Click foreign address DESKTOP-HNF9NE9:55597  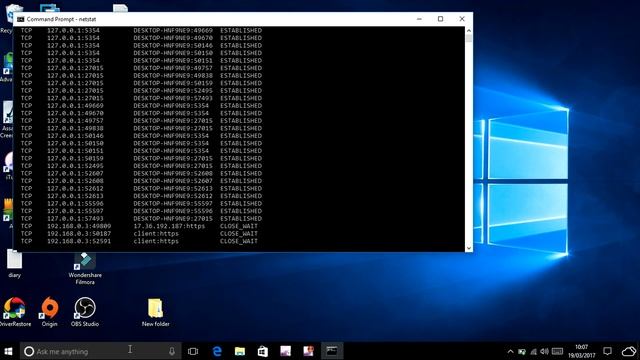click(173, 204)
